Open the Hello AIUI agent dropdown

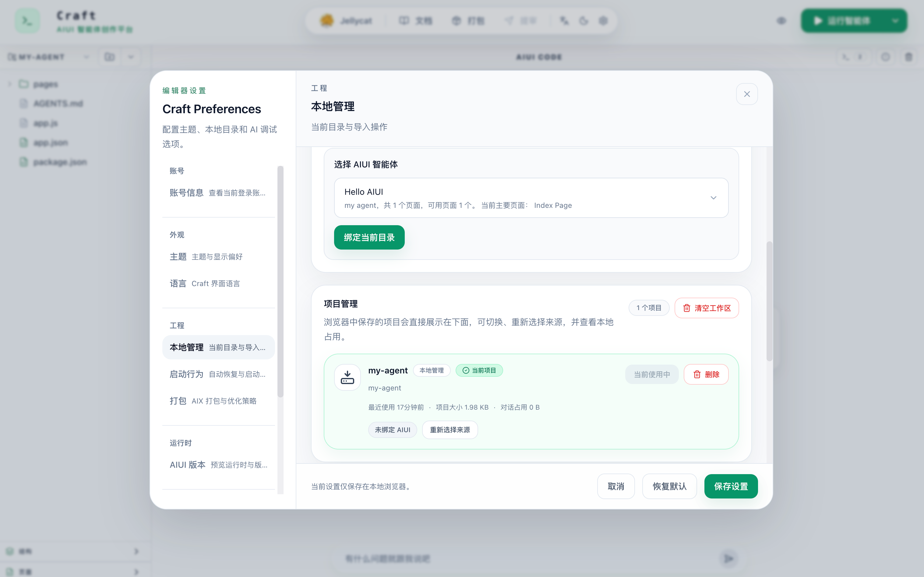531,198
